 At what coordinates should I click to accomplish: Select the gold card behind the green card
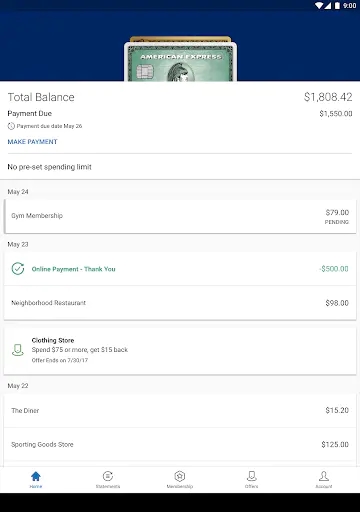click(180, 39)
